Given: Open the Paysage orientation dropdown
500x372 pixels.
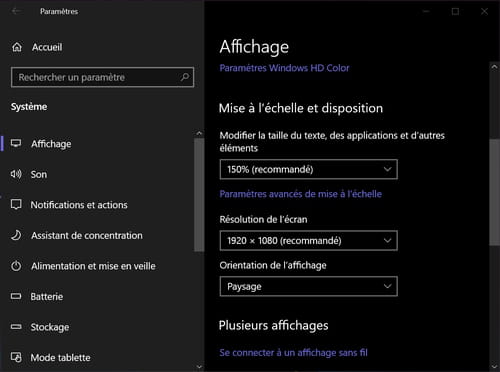Looking at the screenshot, I should 309,286.
